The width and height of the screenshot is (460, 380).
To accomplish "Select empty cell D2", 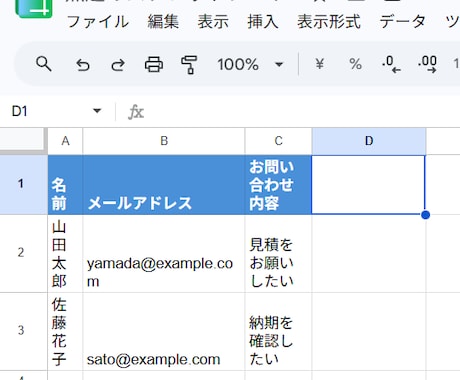I will (x=369, y=253).
